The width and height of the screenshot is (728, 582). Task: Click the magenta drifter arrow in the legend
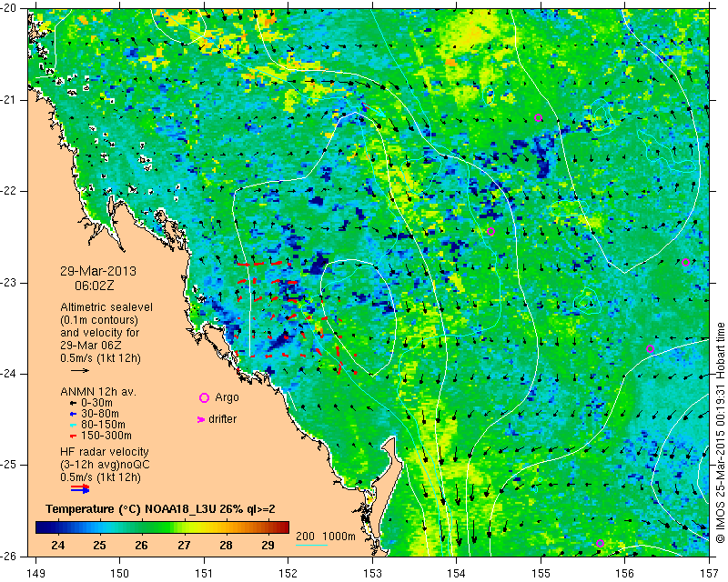(201, 419)
